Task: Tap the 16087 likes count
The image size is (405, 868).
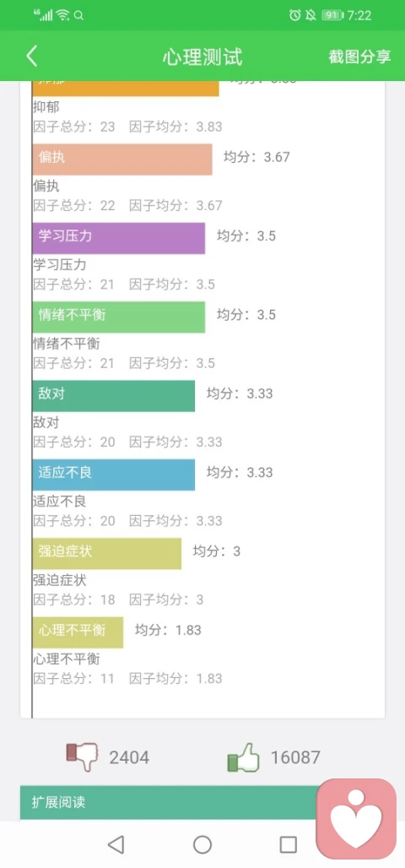Action: [x=295, y=757]
